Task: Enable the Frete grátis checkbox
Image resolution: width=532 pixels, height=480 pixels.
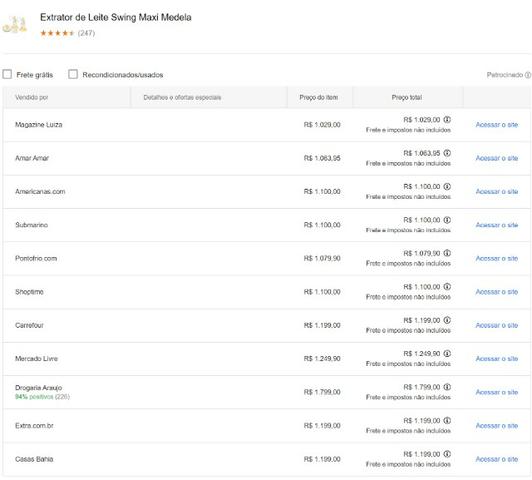Action: (x=7, y=74)
